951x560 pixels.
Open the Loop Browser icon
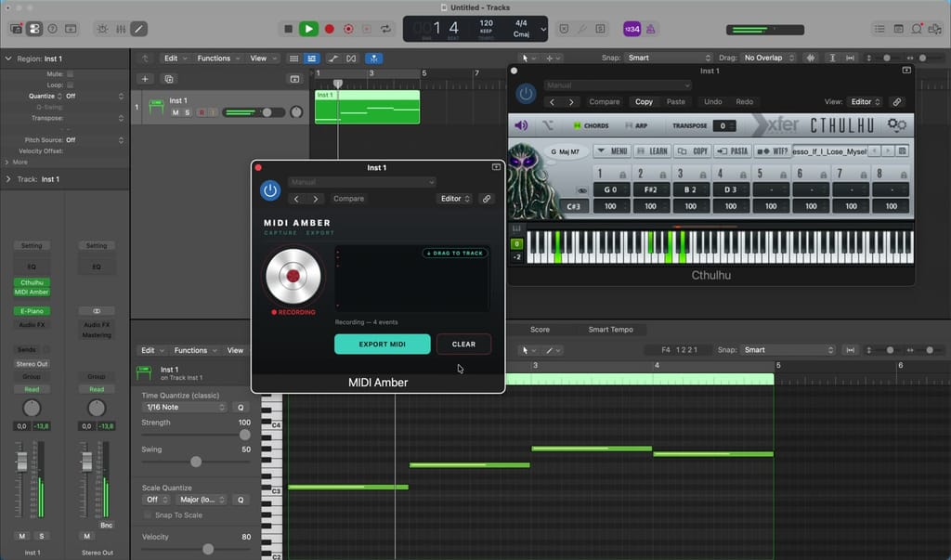pyautogui.click(x=917, y=29)
